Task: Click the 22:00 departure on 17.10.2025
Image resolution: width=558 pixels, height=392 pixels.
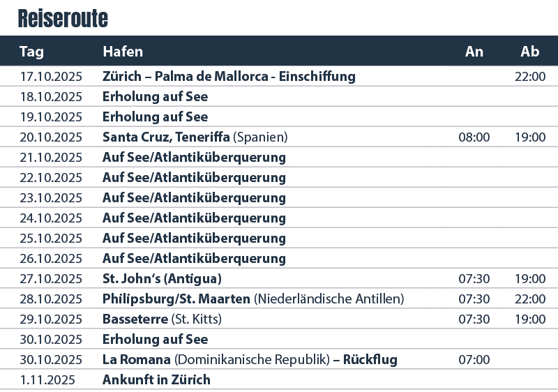Action: click(x=530, y=77)
